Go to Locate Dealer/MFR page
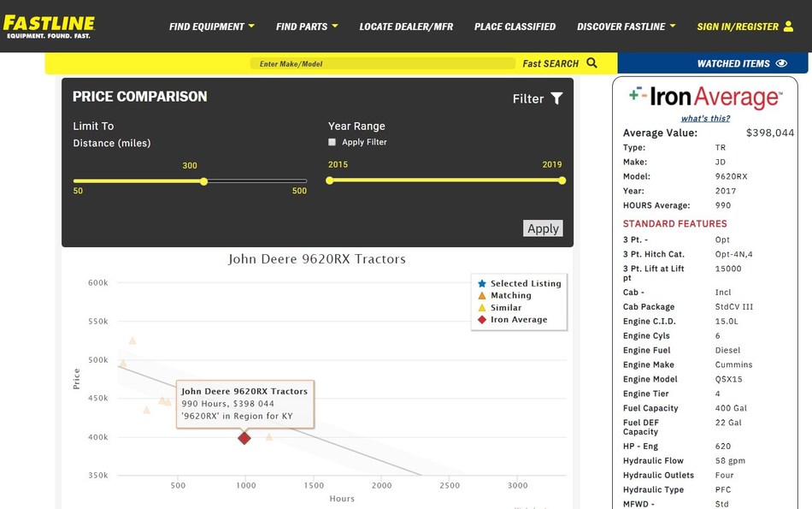 point(406,27)
